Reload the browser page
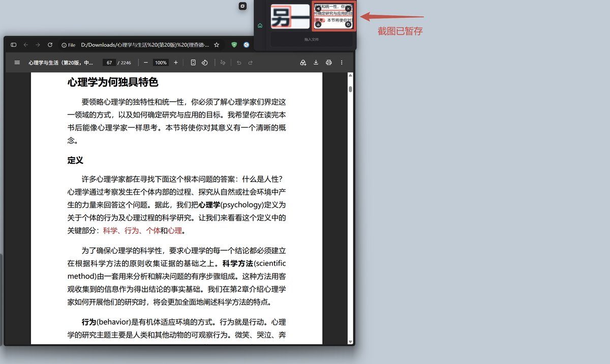 [50, 45]
